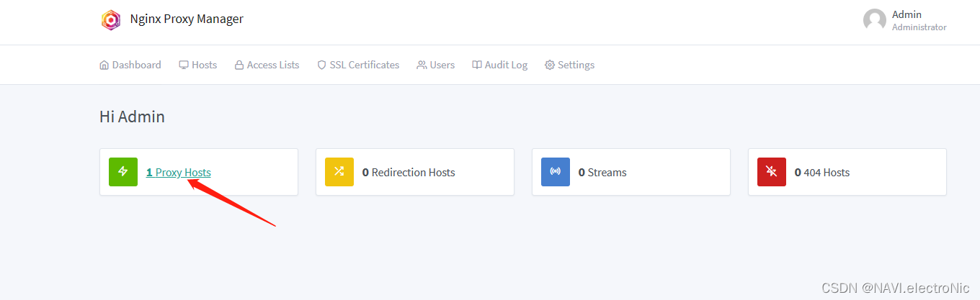Viewport: 980px width, 300px height.
Task: Go to the Access Lists page
Action: 267,65
